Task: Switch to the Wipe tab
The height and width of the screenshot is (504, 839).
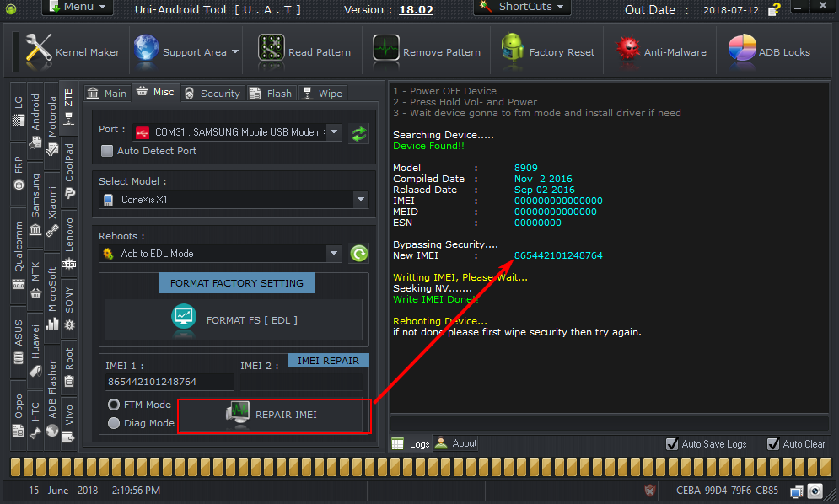Action: (322, 93)
